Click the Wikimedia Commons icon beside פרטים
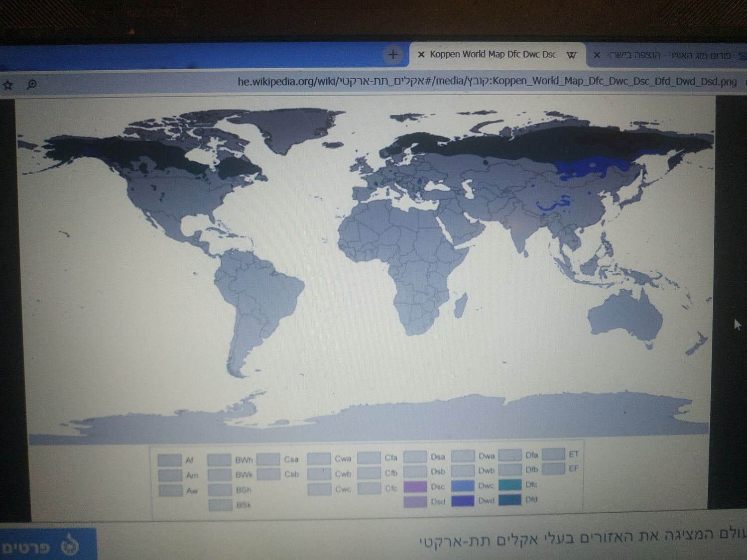Screen dimensions: 747x560 [70, 547]
